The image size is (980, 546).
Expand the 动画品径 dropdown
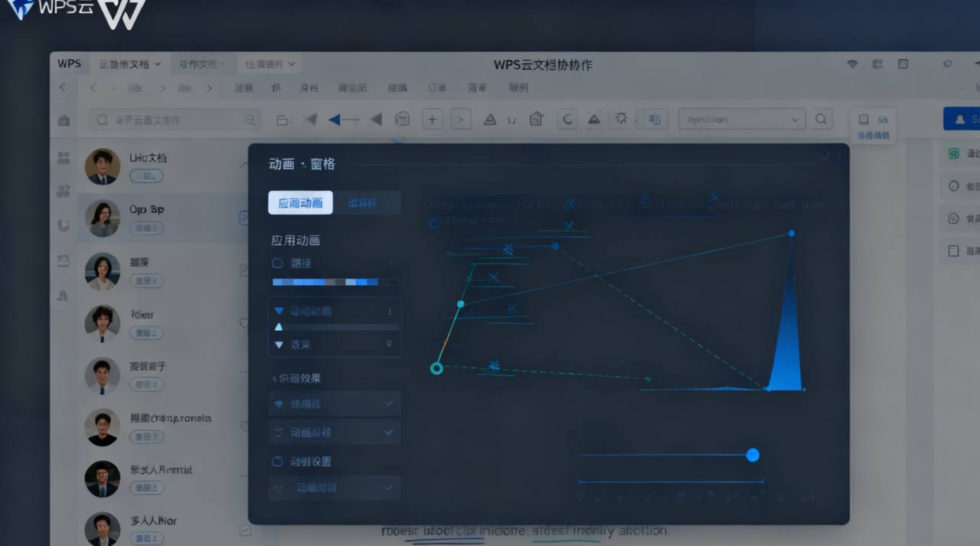click(334, 432)
